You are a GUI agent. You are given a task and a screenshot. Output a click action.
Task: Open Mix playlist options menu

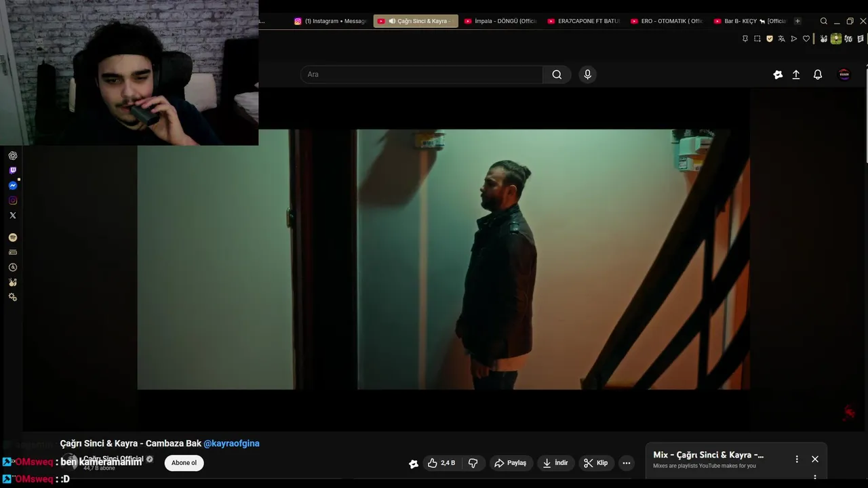(797, 459)
